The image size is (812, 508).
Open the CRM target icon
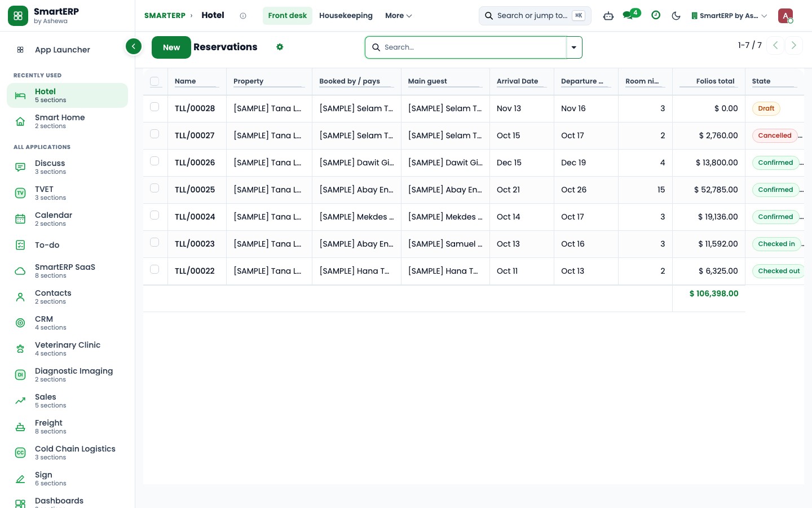20,323
